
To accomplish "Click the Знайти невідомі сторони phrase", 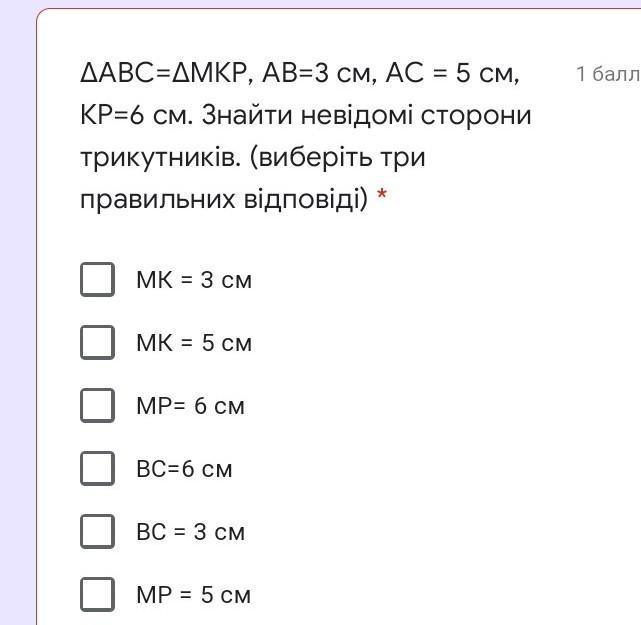I will pos(366,116).
